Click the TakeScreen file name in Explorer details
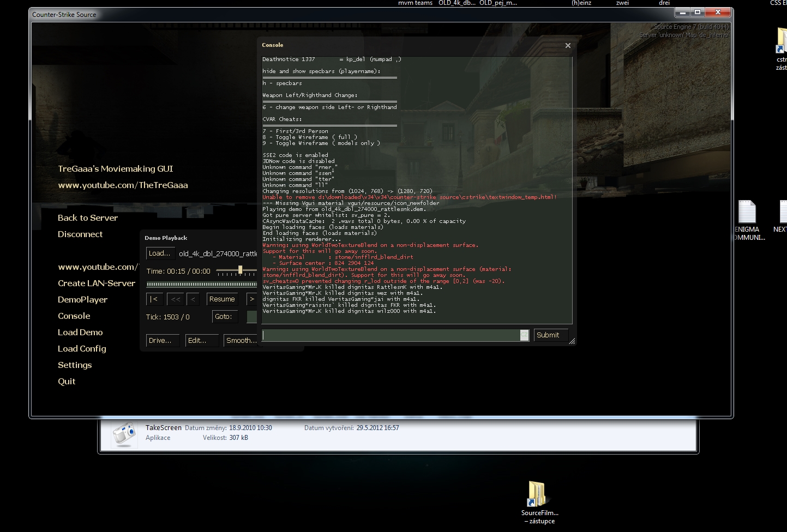The height and width of the screenshot is (532, 787). 164,428
